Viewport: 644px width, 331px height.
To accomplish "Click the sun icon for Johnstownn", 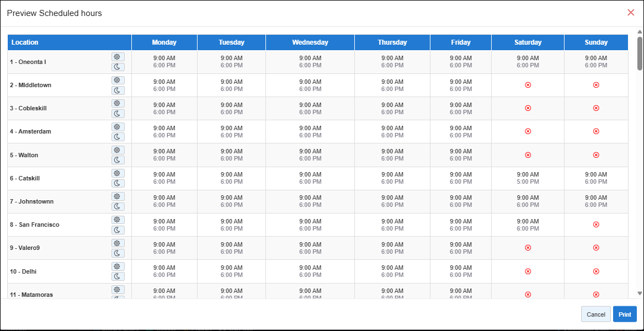I will tap(118, 196).
